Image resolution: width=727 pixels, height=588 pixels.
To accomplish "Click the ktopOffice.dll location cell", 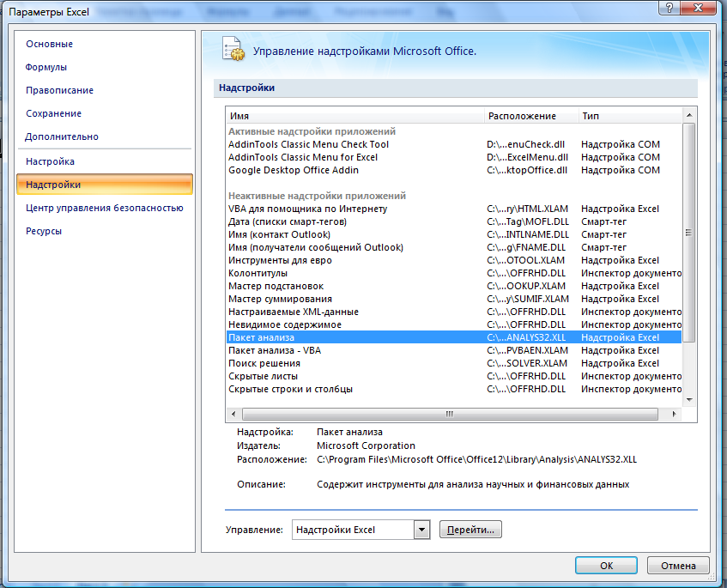I will click(x=527, y=170).
